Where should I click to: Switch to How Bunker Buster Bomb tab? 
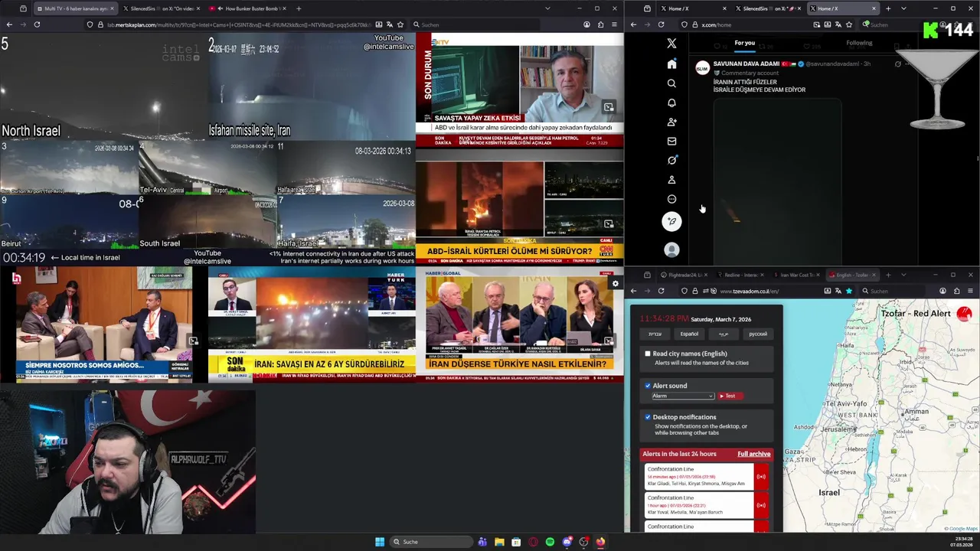pos(247,8)
